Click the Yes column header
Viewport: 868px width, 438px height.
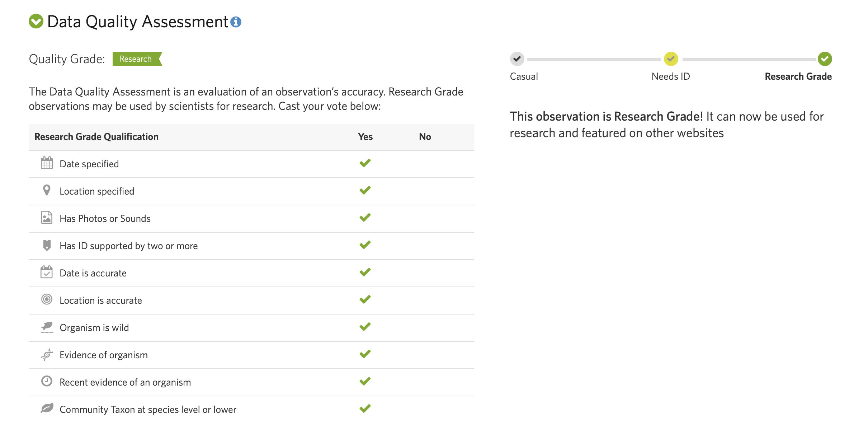click(365, 137)
